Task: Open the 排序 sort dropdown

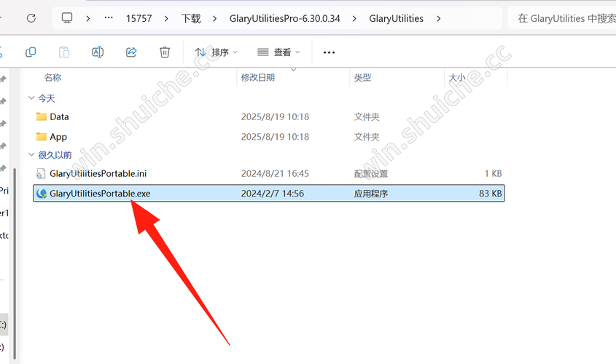Action: click(216, 52)
